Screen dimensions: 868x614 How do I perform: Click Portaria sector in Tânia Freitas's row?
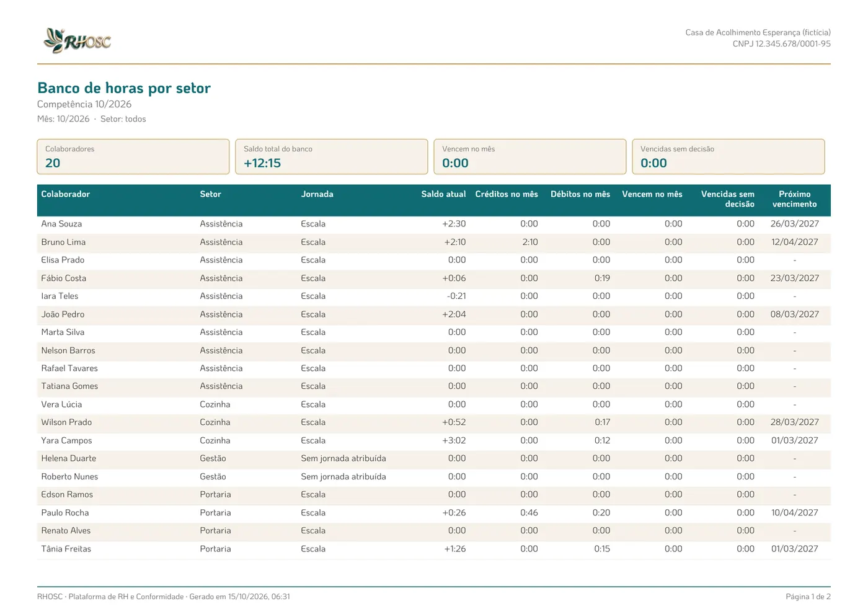click(215, 549)
